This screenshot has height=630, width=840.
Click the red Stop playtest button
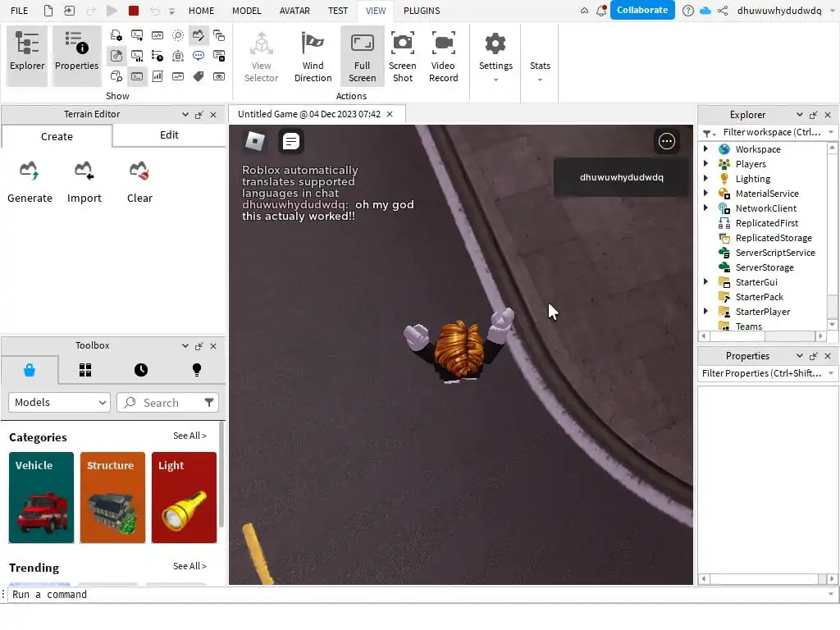point(134,11)
